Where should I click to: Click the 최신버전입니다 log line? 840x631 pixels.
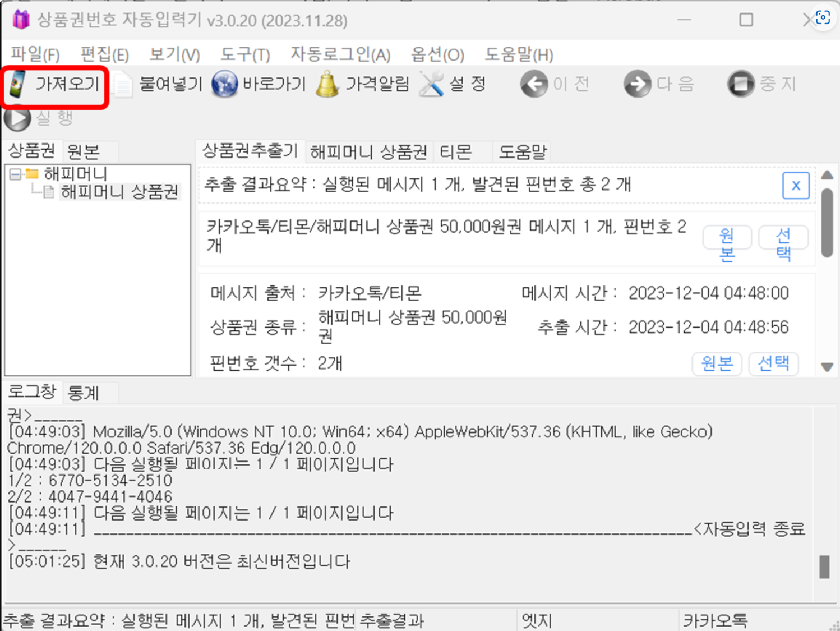pos(179,561)
